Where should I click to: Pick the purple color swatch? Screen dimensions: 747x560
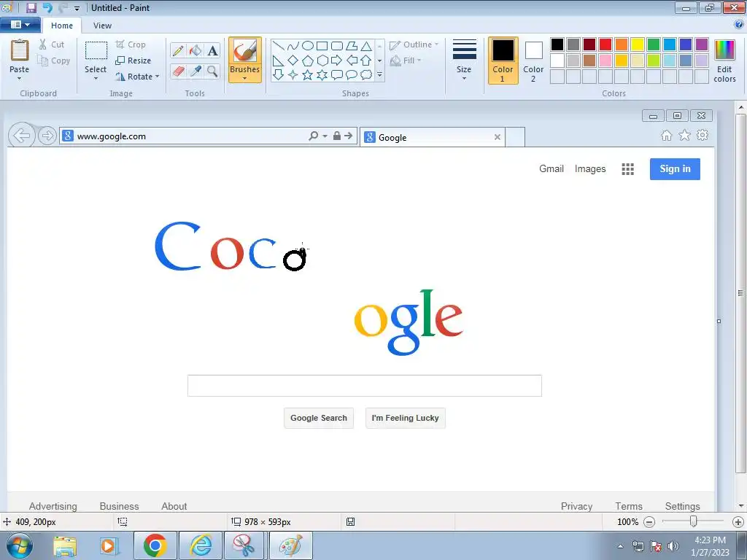coord(702,44)
